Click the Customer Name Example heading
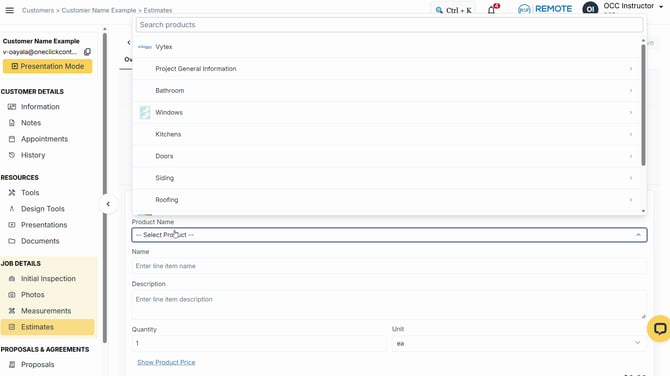Image resolution: width=670 pixels, height=376 pixels. [x=41, y=41]
